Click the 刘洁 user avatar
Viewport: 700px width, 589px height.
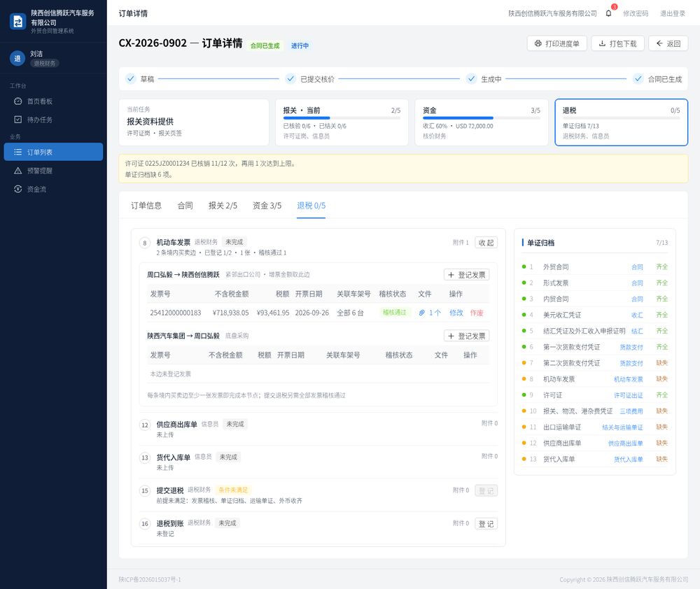pos(17,59)
